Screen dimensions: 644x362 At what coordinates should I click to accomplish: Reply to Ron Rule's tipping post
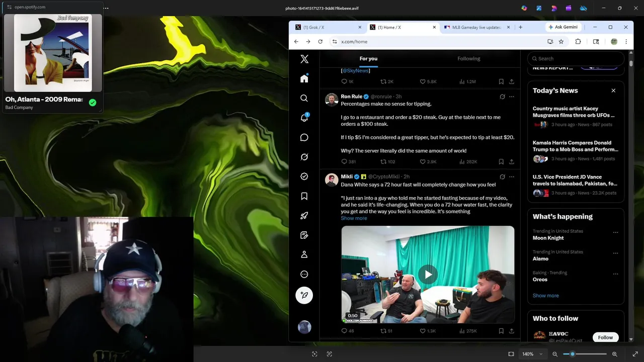coord(348,162)
